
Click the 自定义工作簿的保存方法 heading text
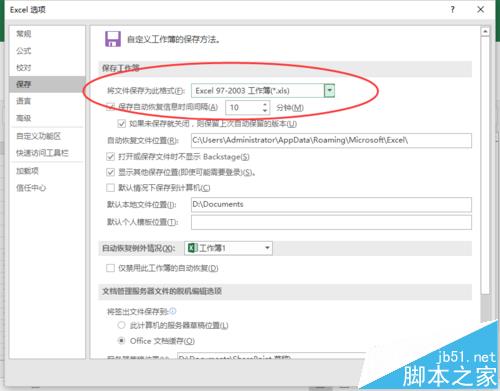173,39
